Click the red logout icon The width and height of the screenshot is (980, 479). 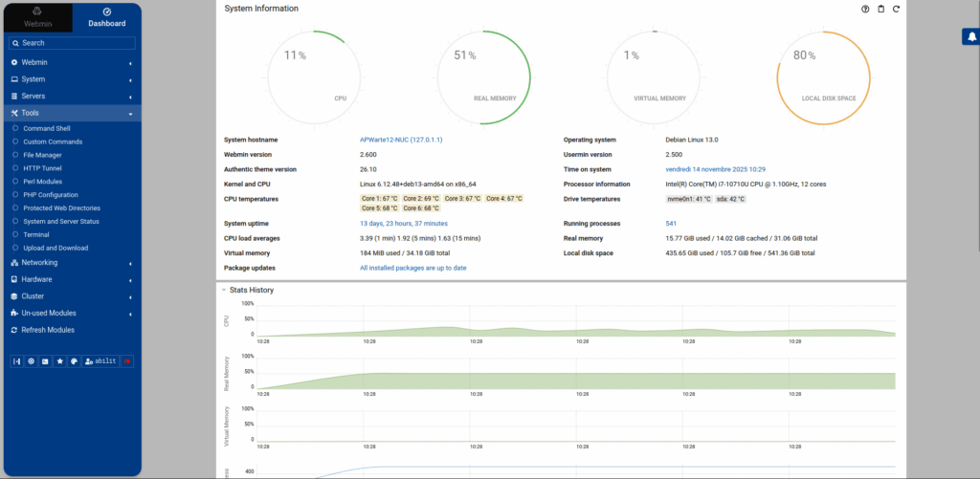127,361
